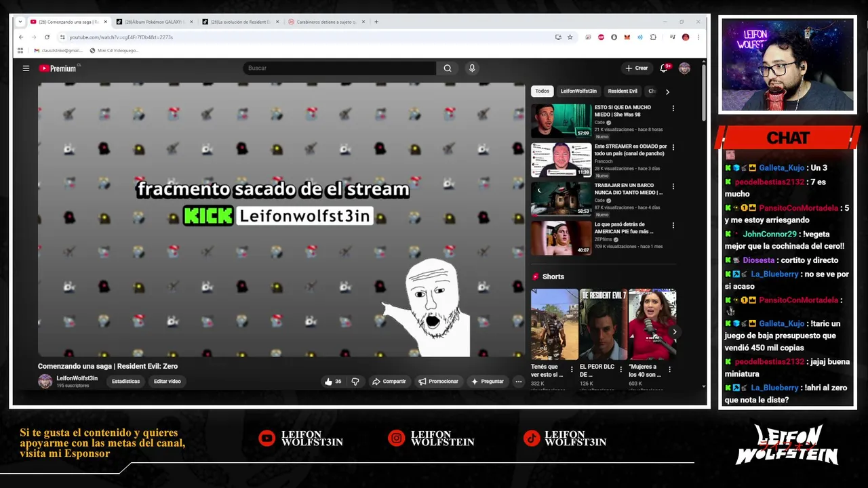
Task: Open options for 'Tenés que ver esto' short
Action: (x=572, y=369)
